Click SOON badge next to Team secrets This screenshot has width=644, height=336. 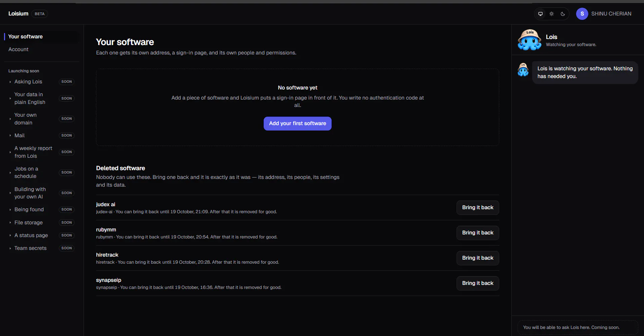(x=67, y=248)
